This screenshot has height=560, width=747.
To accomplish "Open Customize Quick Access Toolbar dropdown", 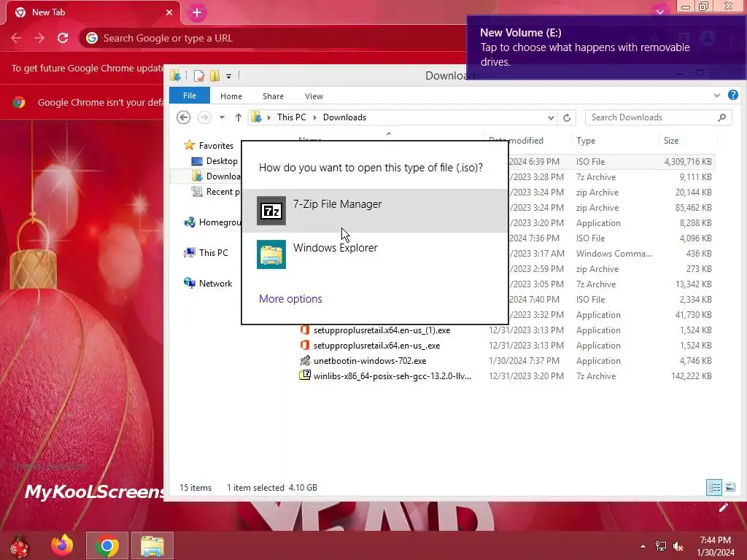I will click(x=228, y=76).
